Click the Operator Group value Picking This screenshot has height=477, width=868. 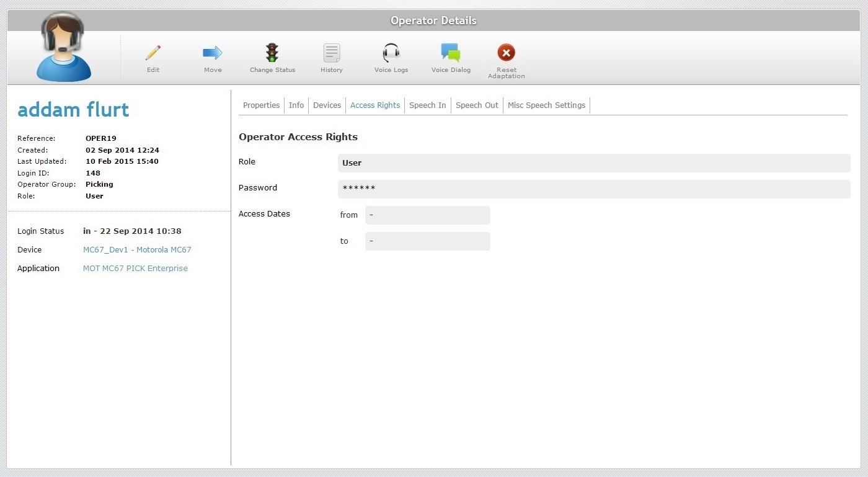pos(99,184)
